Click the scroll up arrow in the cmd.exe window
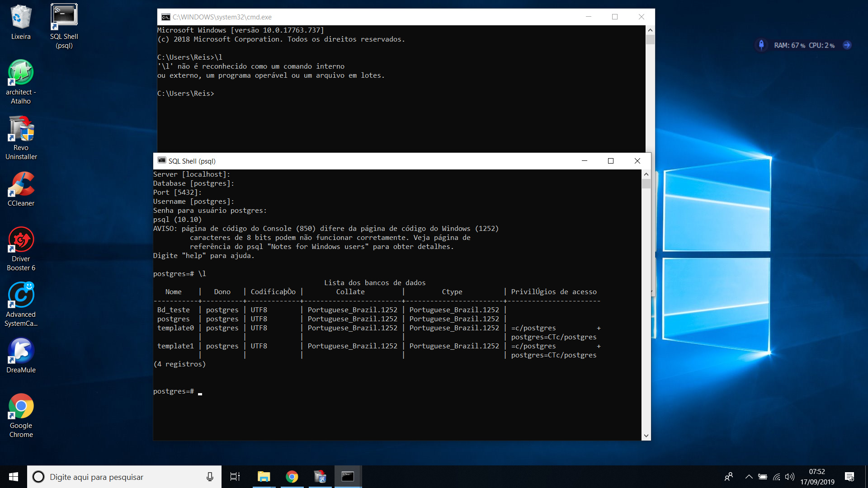 pyautogui.click(x=650, y=30)
